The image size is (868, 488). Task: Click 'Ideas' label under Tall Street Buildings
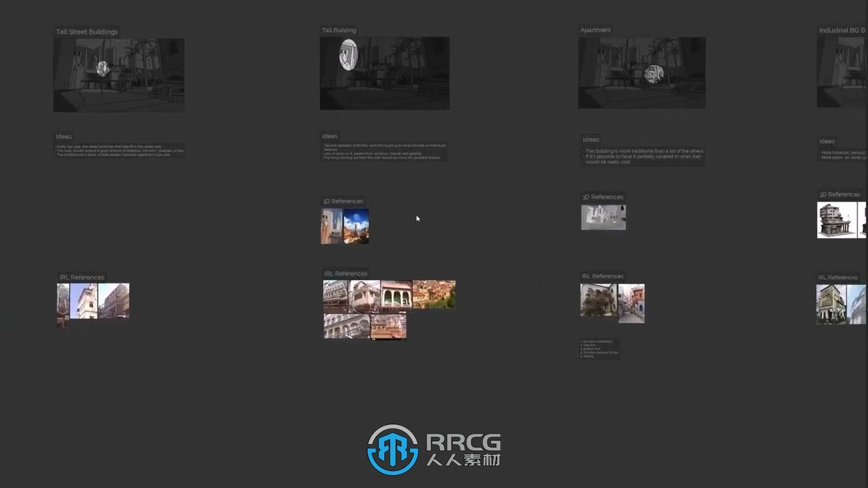pyautogui.click(x=64, y=136)
